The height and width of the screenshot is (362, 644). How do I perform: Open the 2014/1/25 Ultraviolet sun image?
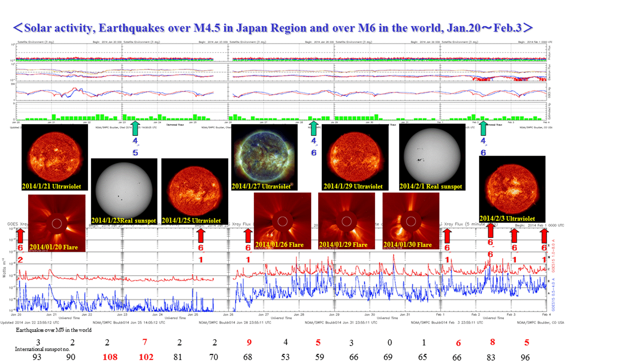[195, 191]
